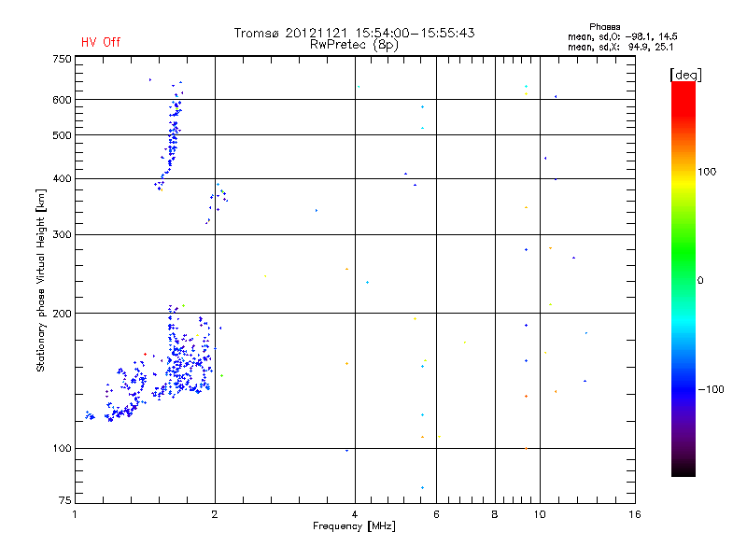Click the x-axis tick label "1"
The image size is (747, 560).
75,514
